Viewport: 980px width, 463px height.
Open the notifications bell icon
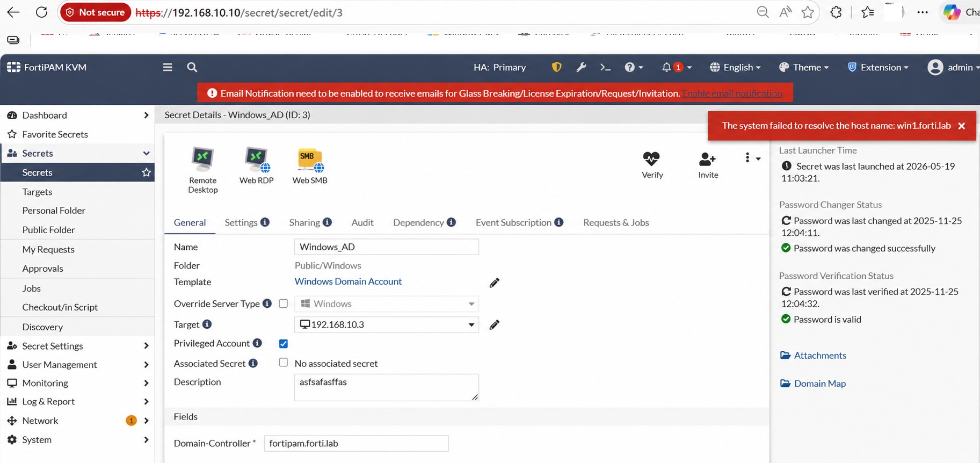(666, 67)
